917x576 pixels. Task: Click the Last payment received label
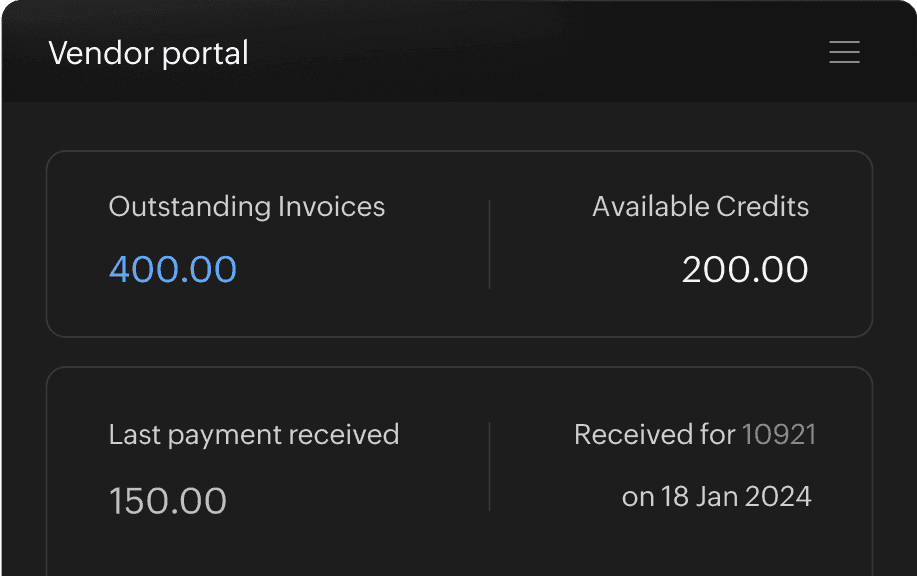click(253, 435)
